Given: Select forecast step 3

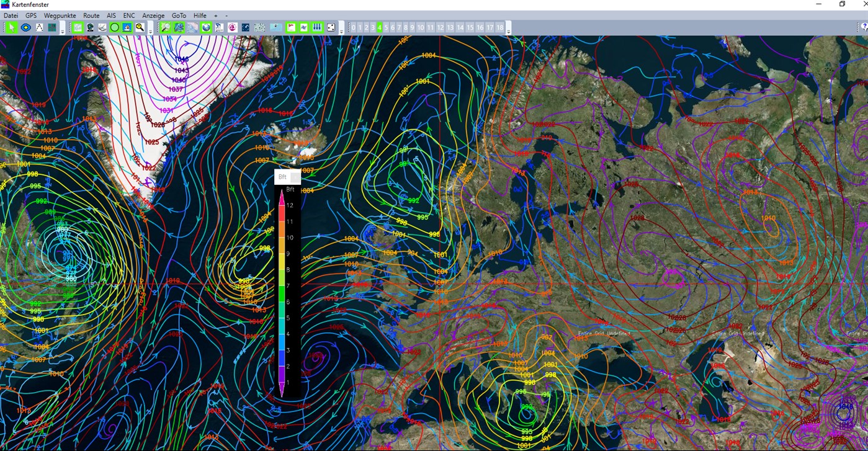Looking at the screenshot, I should 373,27.
